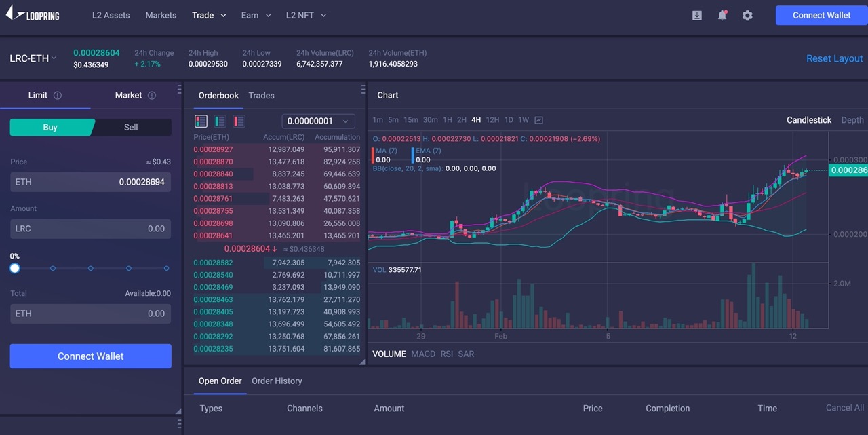Enable the MACD indicator below the chart
Viewport: 868px width, 435px height.
coord(422,354)
